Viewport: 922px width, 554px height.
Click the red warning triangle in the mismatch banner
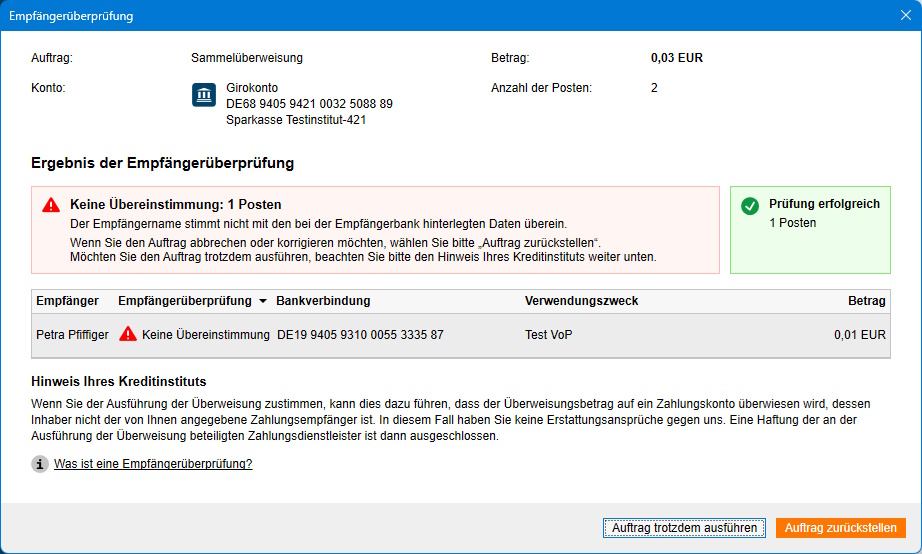(x=51, y=205)
